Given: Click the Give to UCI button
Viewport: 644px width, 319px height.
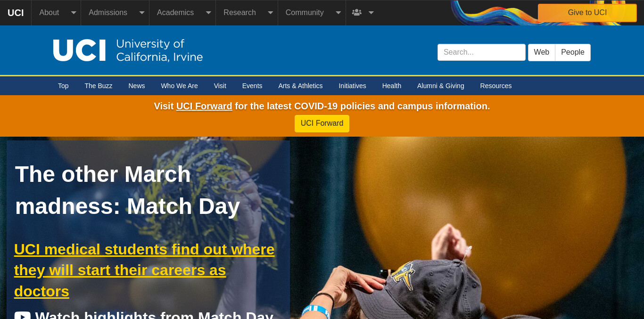Looking at the screenshot, I should [587, 13].
